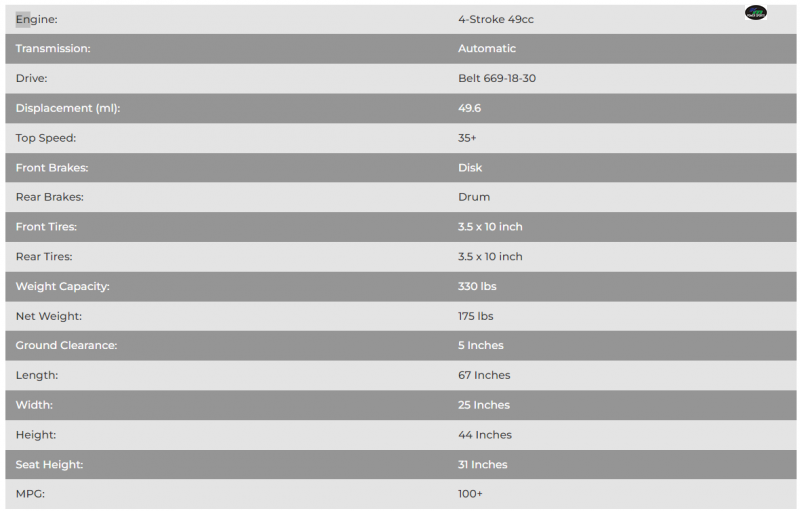This screenshot has height=511, width=800.
Task: Click the 'Seat Height:' row label
Action: point(49,465)
